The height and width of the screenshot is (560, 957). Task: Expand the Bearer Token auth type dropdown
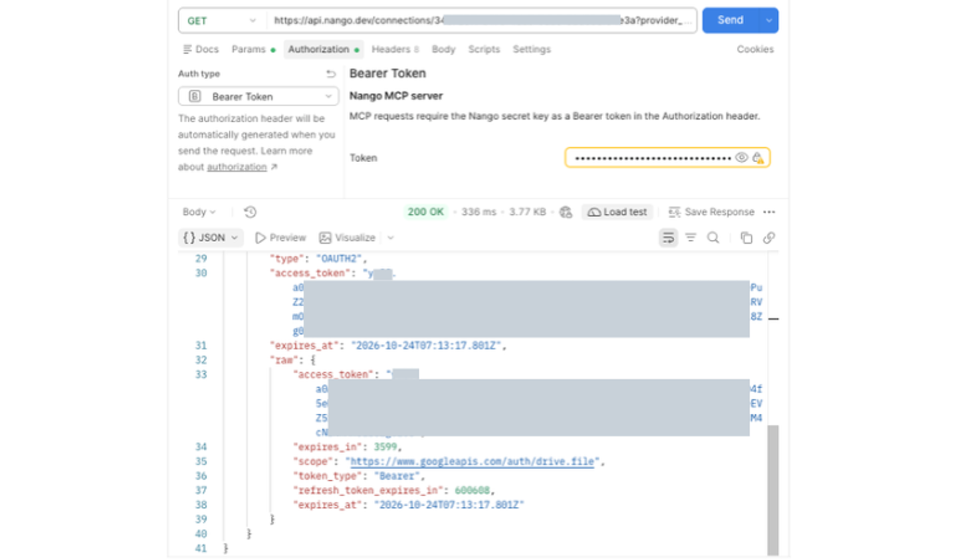pos(259,96)
